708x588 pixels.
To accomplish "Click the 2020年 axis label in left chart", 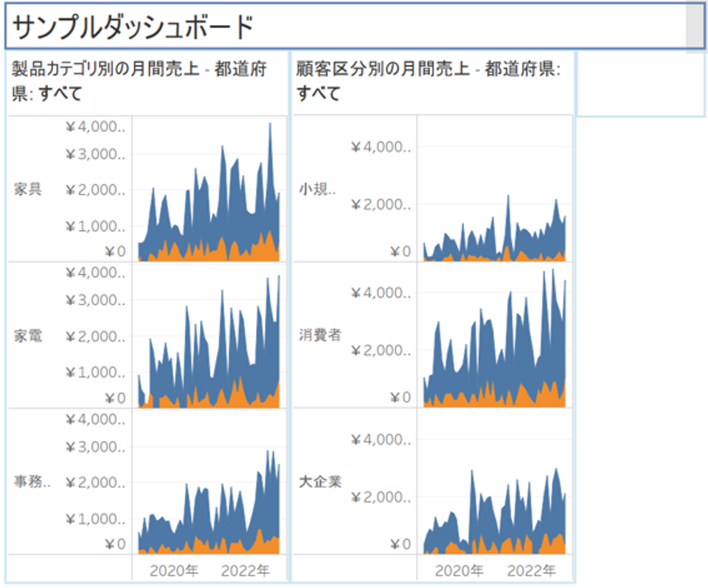I will pyautogui.click(x=174, y=571).
